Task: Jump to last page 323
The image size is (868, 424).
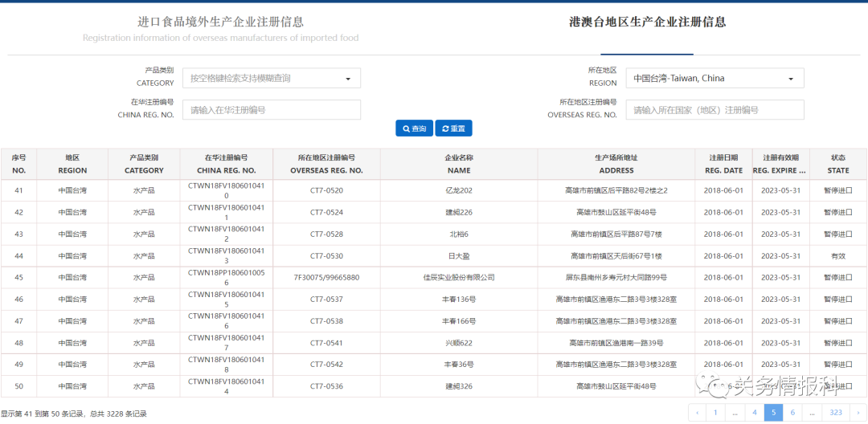Action: [x=836, y=413]
